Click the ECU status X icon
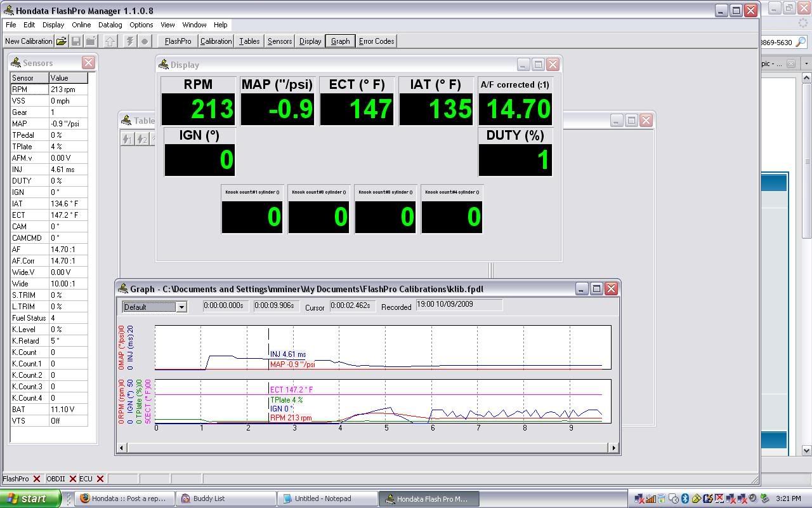812x508 pixels. [x=100, y=479]
